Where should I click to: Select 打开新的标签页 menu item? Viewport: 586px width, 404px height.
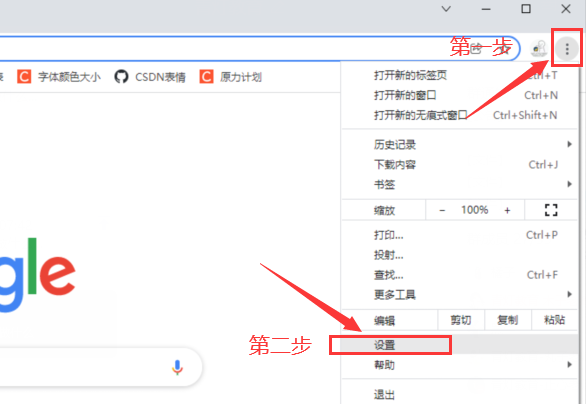(x=460, y=75)
